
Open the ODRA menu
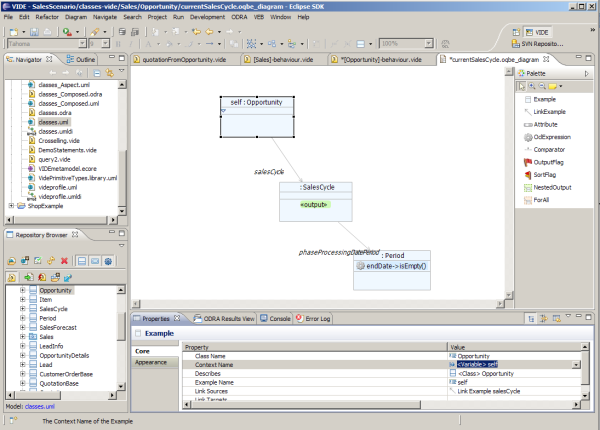[x=239, y=17]
